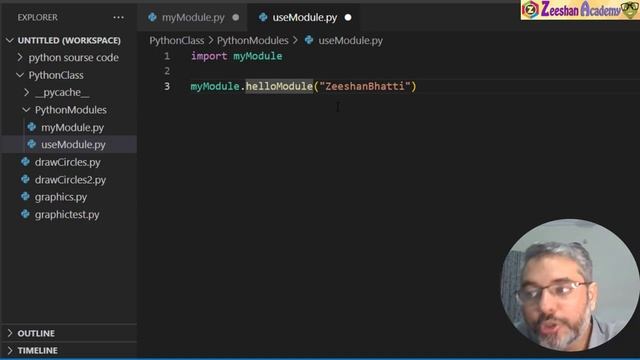Click Python file icon beside drawCircles2.py

point(25,179)
